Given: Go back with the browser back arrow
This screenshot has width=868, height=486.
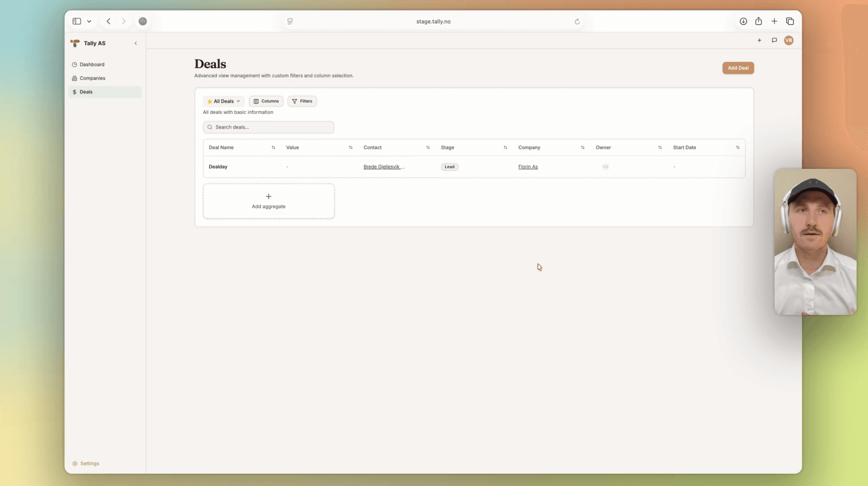Looking at the screenshot, I should (109, 21).
